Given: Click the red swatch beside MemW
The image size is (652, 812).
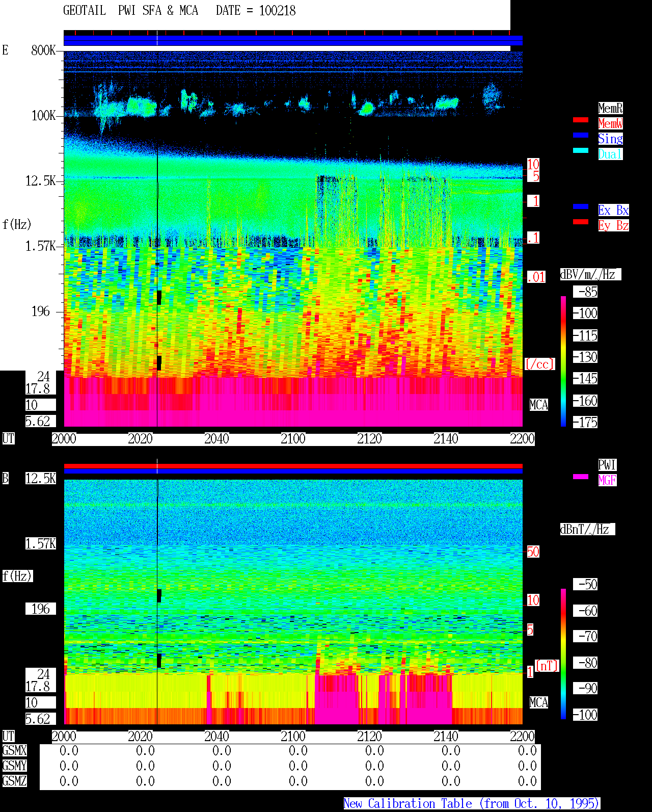Looking at the screenshot, I should [x=581, y=120].
